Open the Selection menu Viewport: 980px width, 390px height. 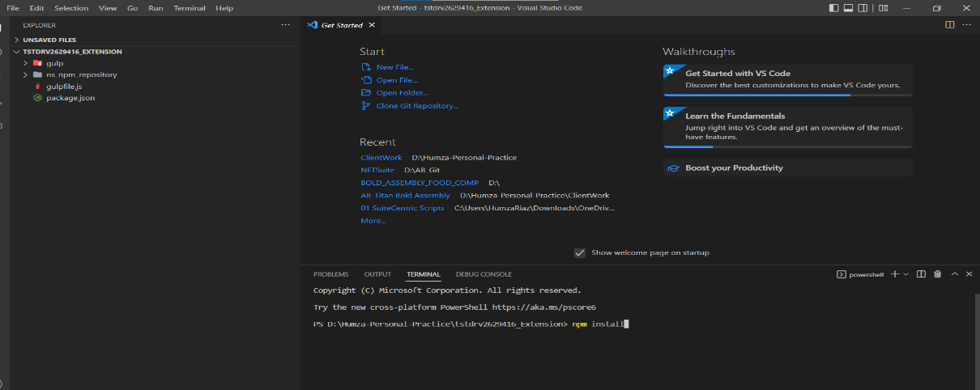[71, 8]
